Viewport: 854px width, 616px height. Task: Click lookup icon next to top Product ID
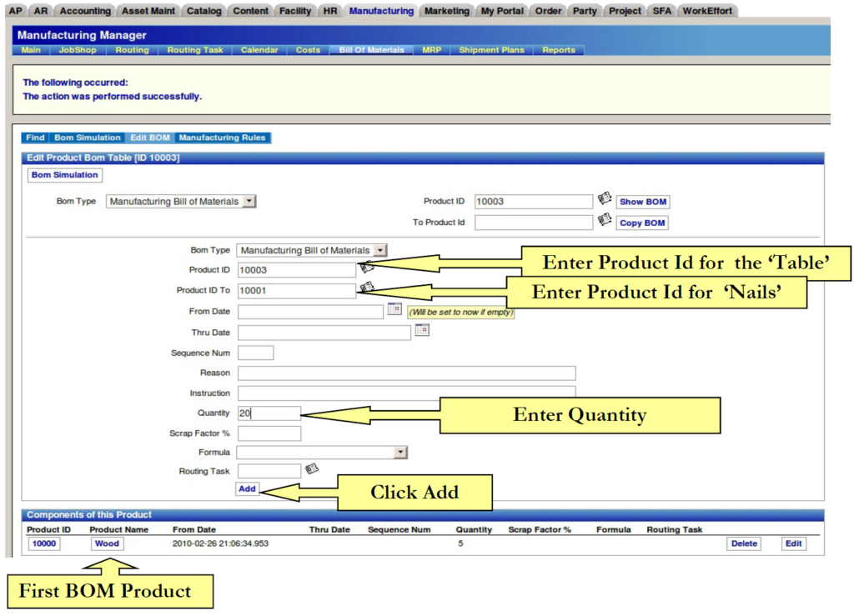pos(605,199)
